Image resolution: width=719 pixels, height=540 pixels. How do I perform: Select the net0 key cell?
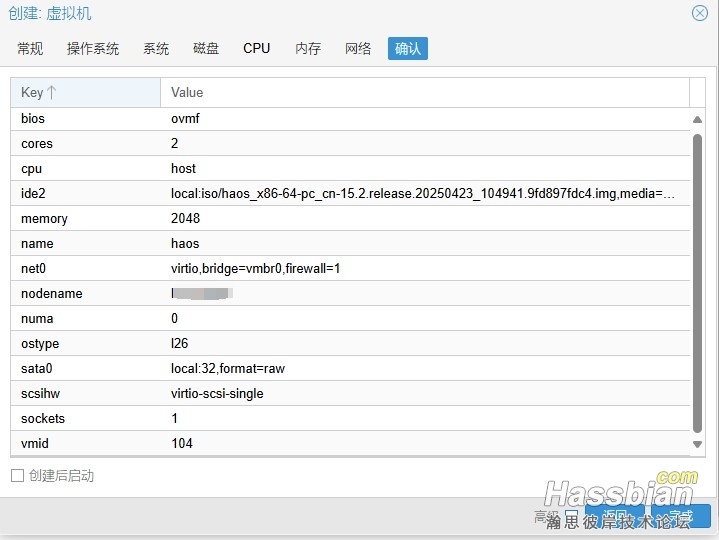point(85,269)
